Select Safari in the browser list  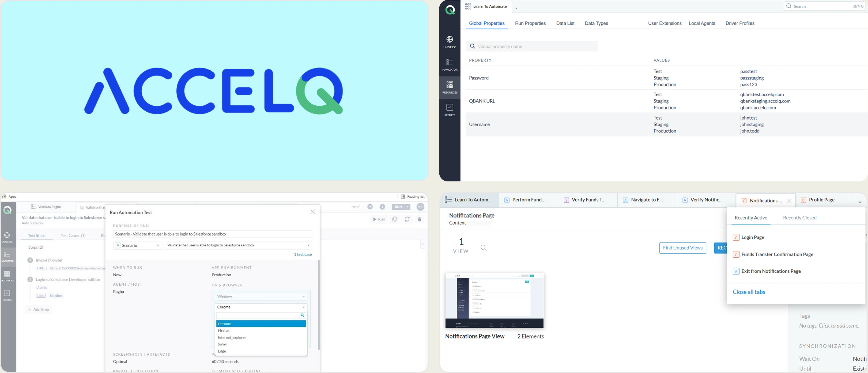pyautogui.click(x=261, y=344)
